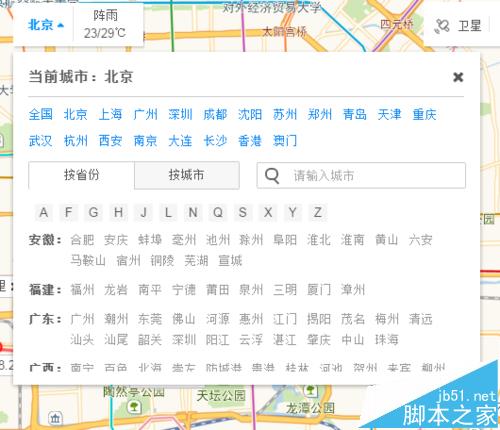
Task: Choose 杭州 in hot cities
Action: pos(76,141)
